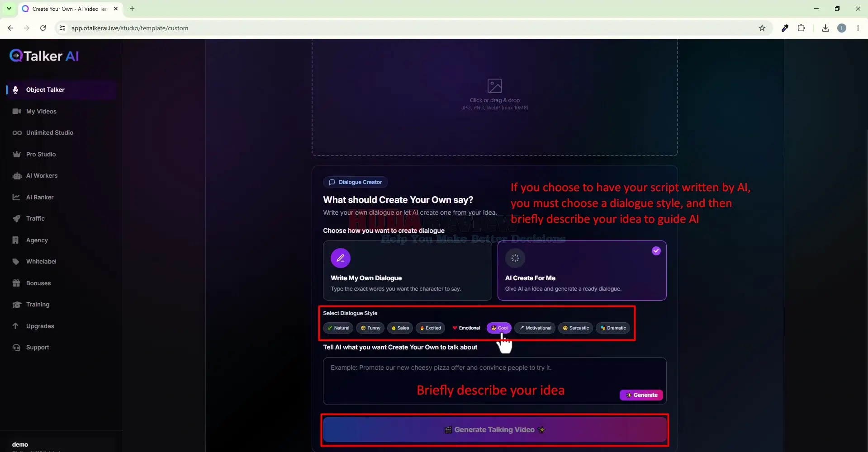This screenshot has height=452, width=868.
Task: Open the tab search dropdown arrow
Action: tap(9, 9)
